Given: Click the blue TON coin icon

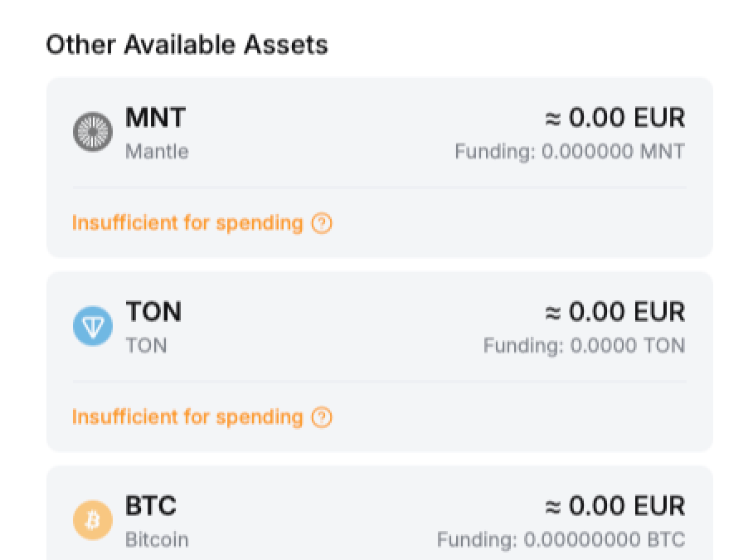Looking at the screenshot, I should click(92, 326).
